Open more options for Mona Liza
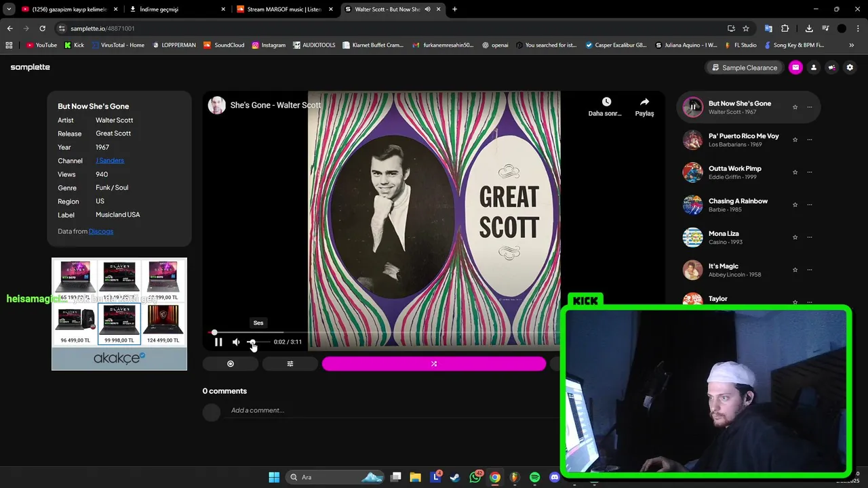This screenshot has height=488, width=868. pyautogui.click(x=810, y=237)
